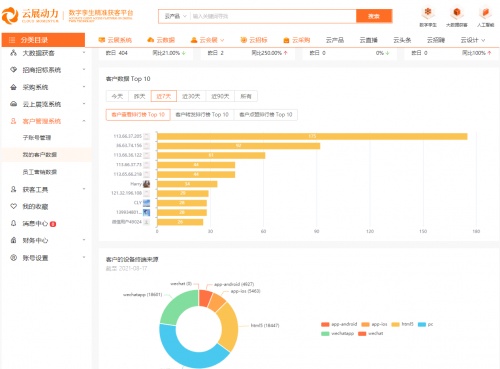Toggle the html5 legend swatch

point(395,324)
